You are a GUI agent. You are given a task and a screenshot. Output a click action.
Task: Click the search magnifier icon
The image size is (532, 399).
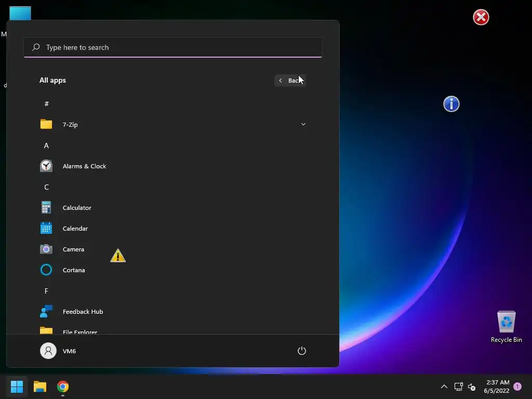point(36,47)
